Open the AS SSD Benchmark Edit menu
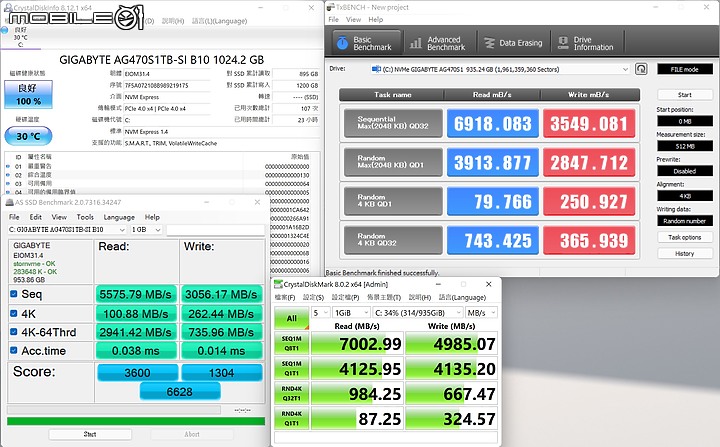This screenshot has height=447, width=720. (x=36, y=217)
